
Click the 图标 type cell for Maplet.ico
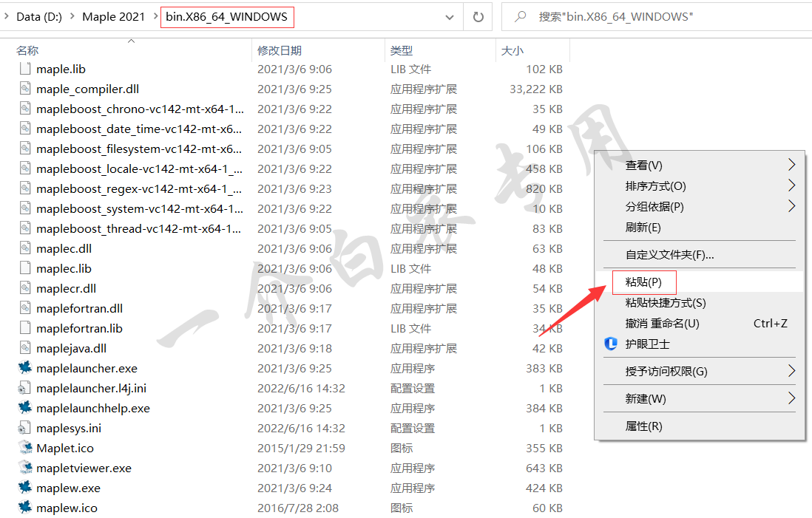click(402, 448)
